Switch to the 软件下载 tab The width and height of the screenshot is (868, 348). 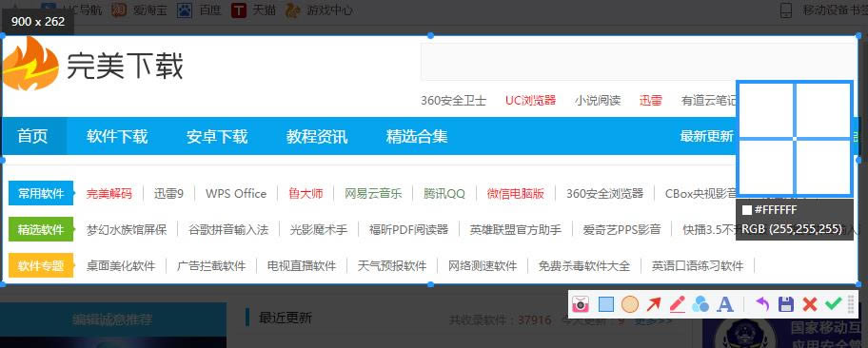[x=117, y=136]
